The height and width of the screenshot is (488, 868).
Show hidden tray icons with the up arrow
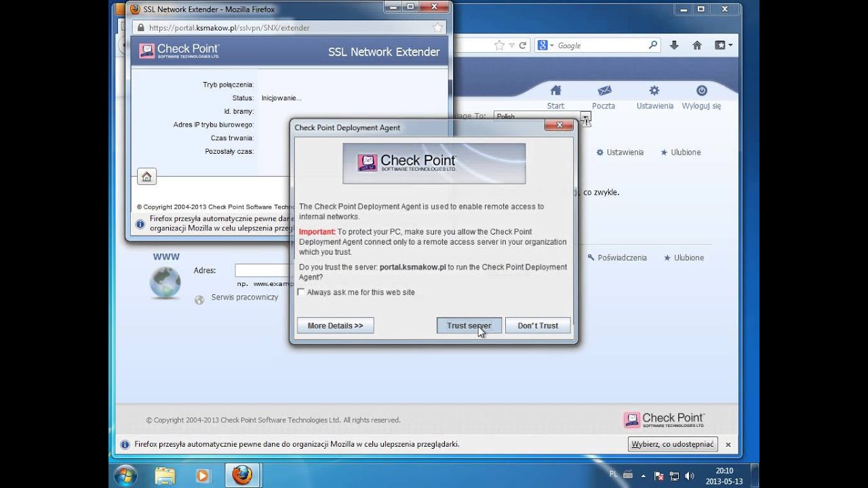coord(644,476)
